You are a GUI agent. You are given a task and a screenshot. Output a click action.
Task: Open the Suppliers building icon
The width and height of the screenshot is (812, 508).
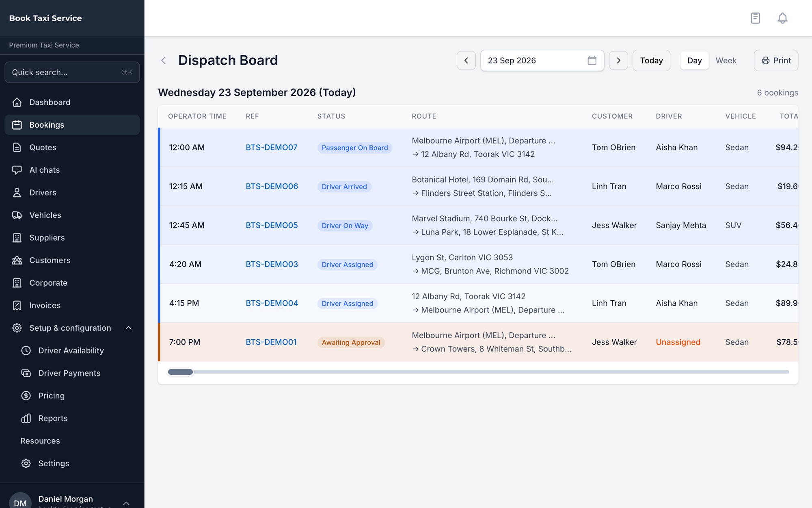17,238
